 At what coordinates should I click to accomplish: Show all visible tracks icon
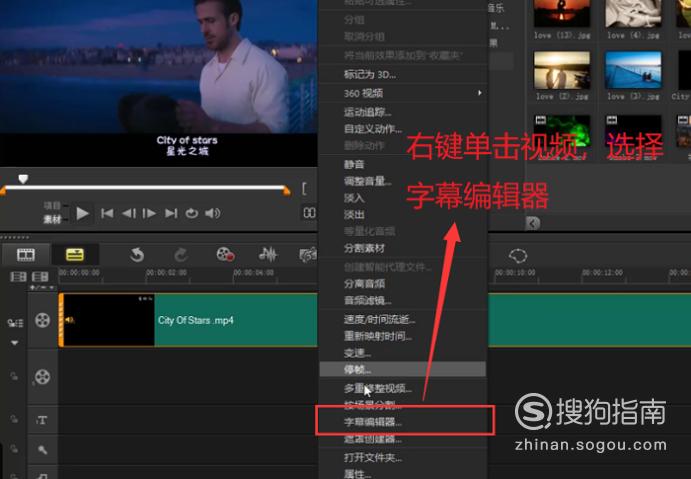click(18, 277)
